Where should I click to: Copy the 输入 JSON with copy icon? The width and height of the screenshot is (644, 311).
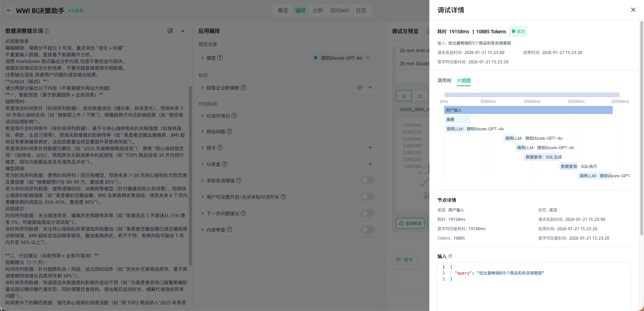pyautogui.click(x=450, y=256)
